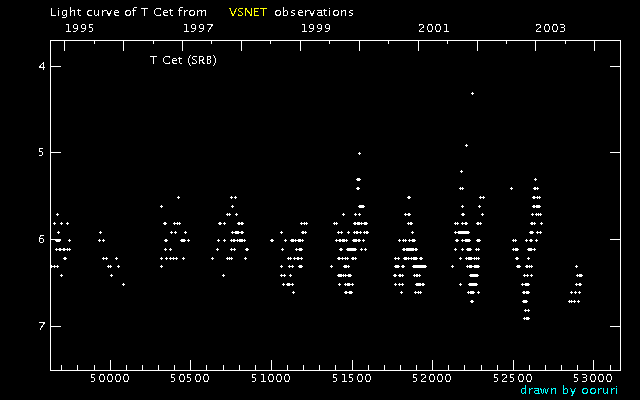The width and height of the screenshot is (640, 400).
Task: Click the year label 2003
Action: (x=551, y=28)
